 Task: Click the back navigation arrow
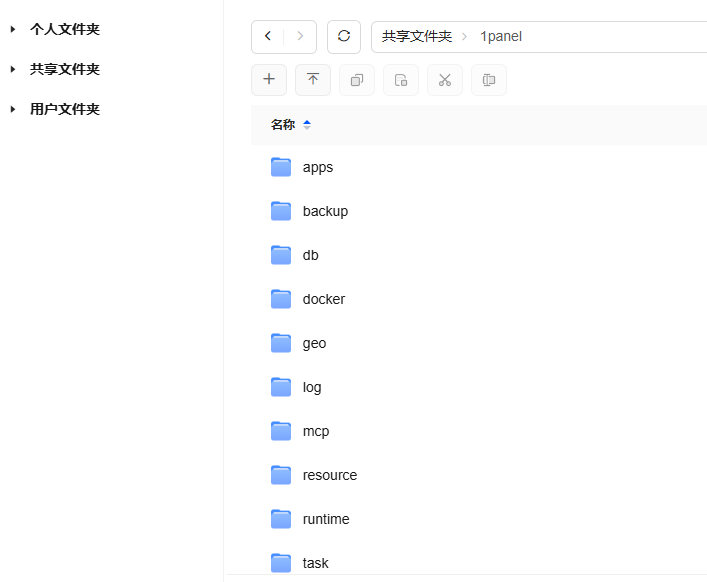268,36
